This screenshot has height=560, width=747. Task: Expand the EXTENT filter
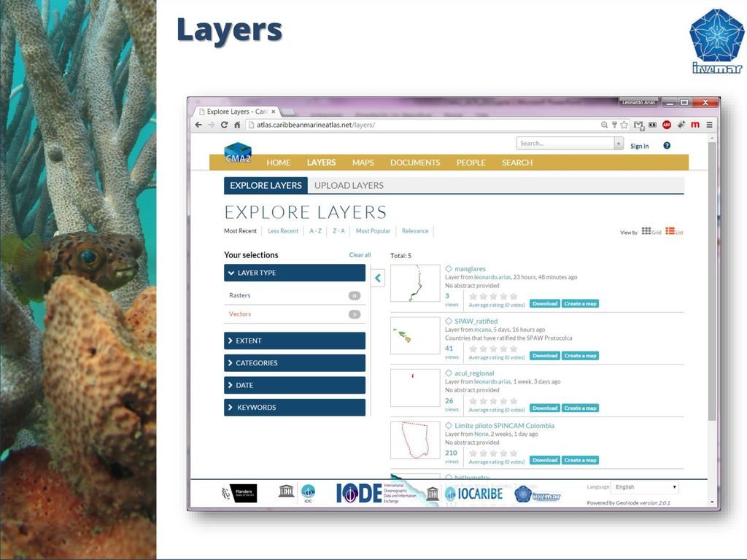click(x=295, y=341)
